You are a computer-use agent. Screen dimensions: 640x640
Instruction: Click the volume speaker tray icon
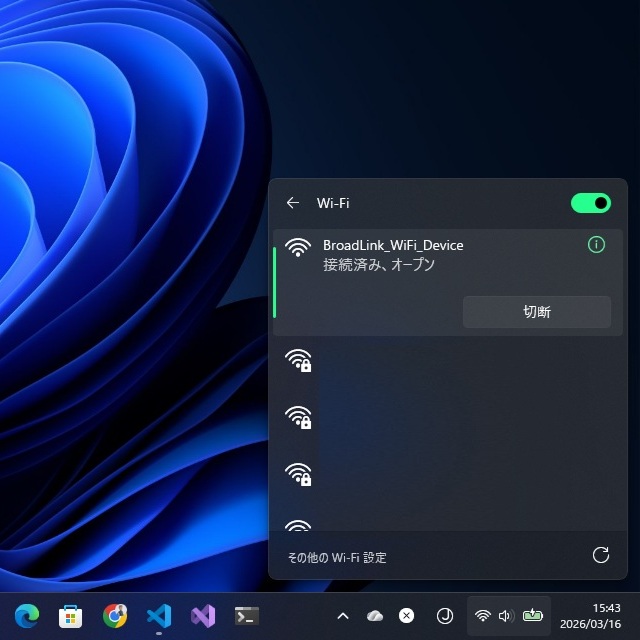pyautogui.click(x=505, y=616)
